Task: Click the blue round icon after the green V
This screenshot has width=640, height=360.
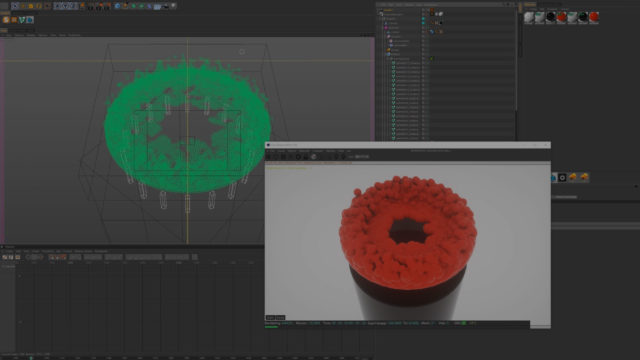Action: pos(30,20)
